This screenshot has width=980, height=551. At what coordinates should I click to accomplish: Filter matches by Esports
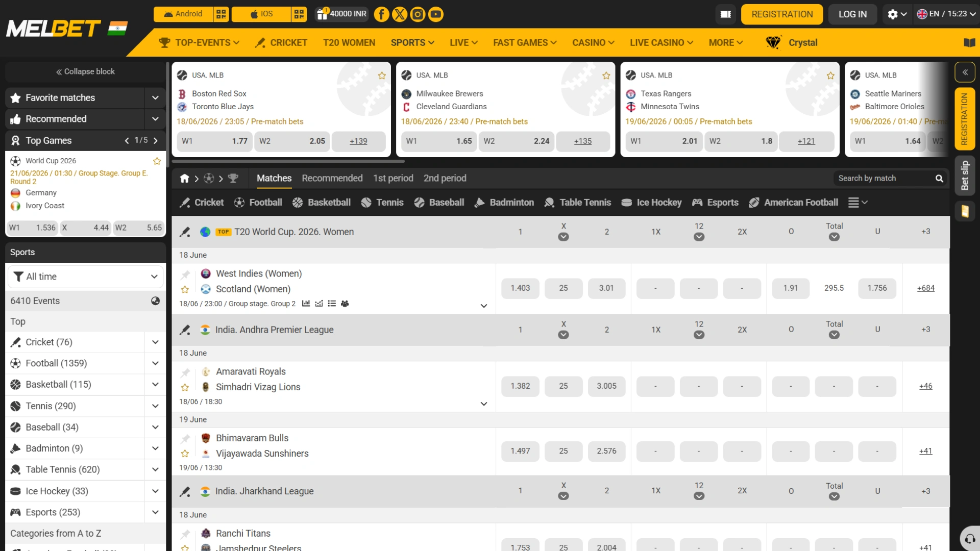(x=715, y=203)
